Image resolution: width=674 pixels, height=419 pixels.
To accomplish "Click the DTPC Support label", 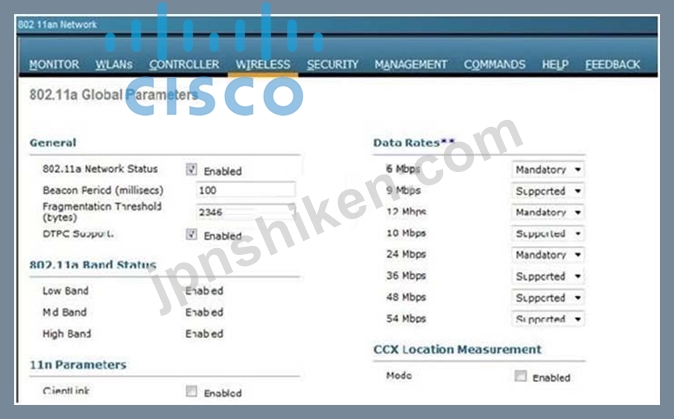I will (x=78, y=234).
